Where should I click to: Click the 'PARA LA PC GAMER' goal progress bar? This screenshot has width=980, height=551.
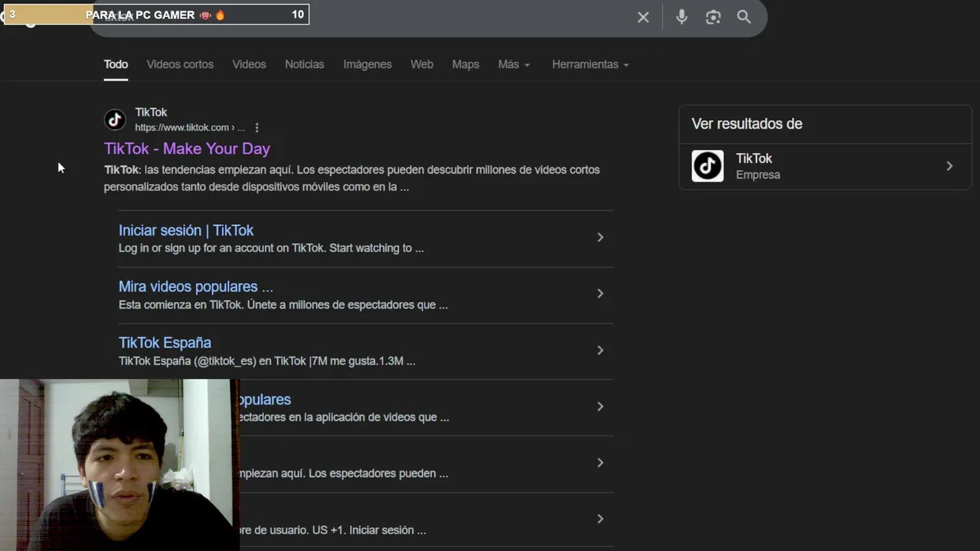pyautogui.click(x=156, y=15)
